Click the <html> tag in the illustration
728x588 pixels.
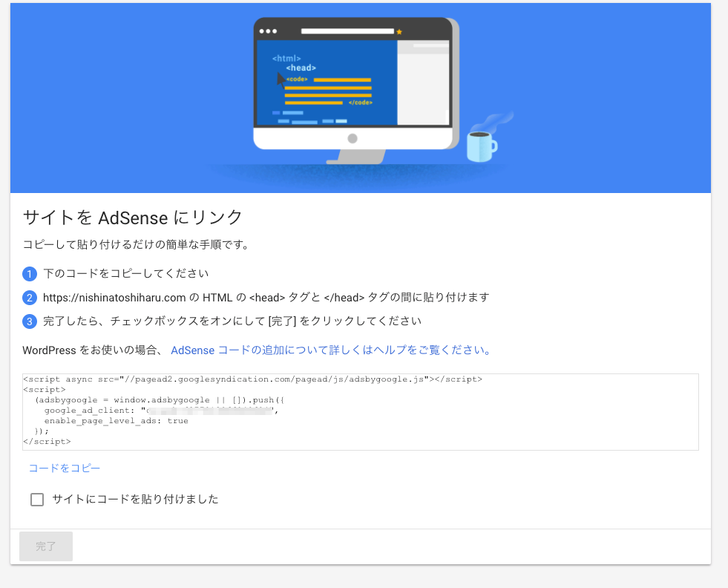286,58
